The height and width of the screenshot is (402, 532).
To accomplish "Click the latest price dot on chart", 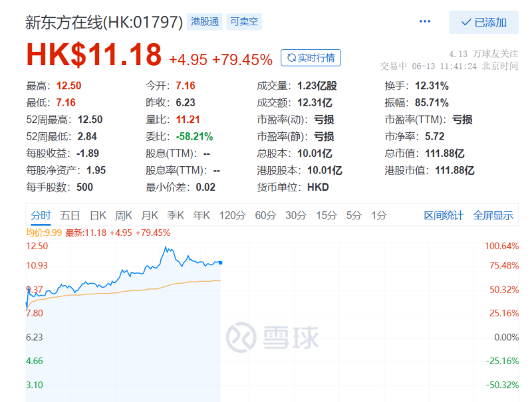I will (x=221, y=262).
